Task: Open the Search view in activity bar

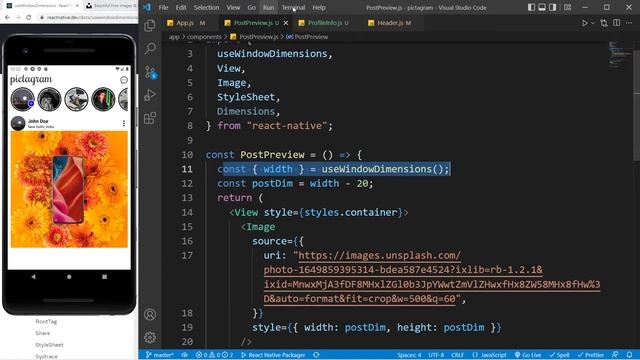Action: [x=150, y=49]
